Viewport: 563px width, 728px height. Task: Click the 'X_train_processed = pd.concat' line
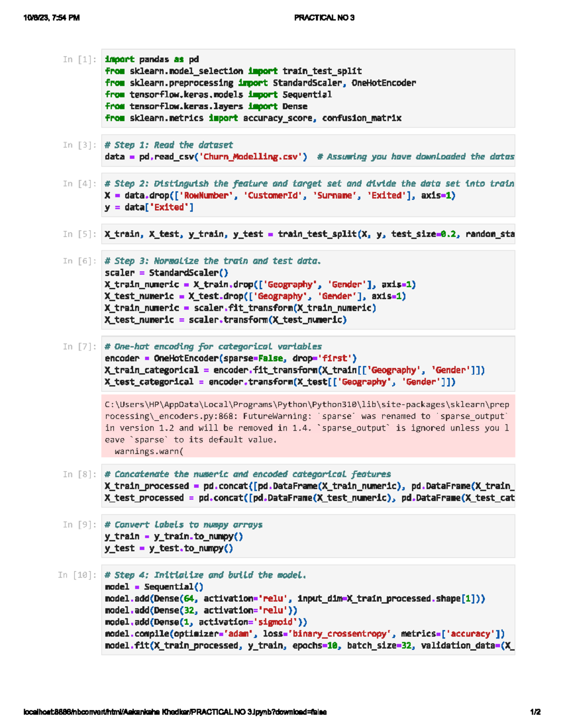(310, 486)
